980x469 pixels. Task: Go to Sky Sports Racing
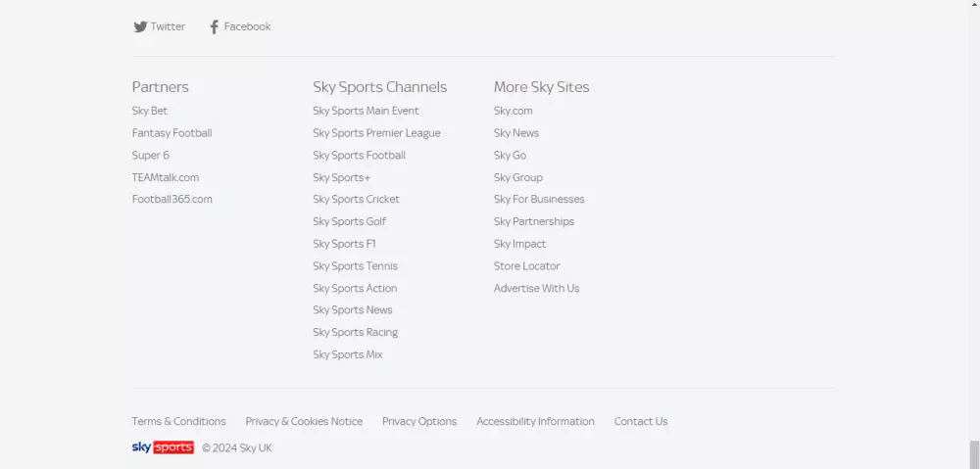(356, 332)
